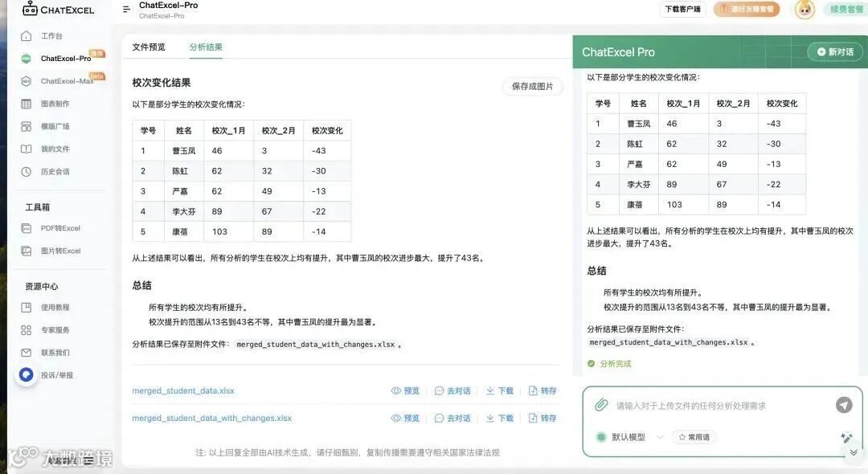The width and height of the screenshot is (868, 474).
Task: Click the magic wand sparkle icon
Action: [x=846, y=438]
